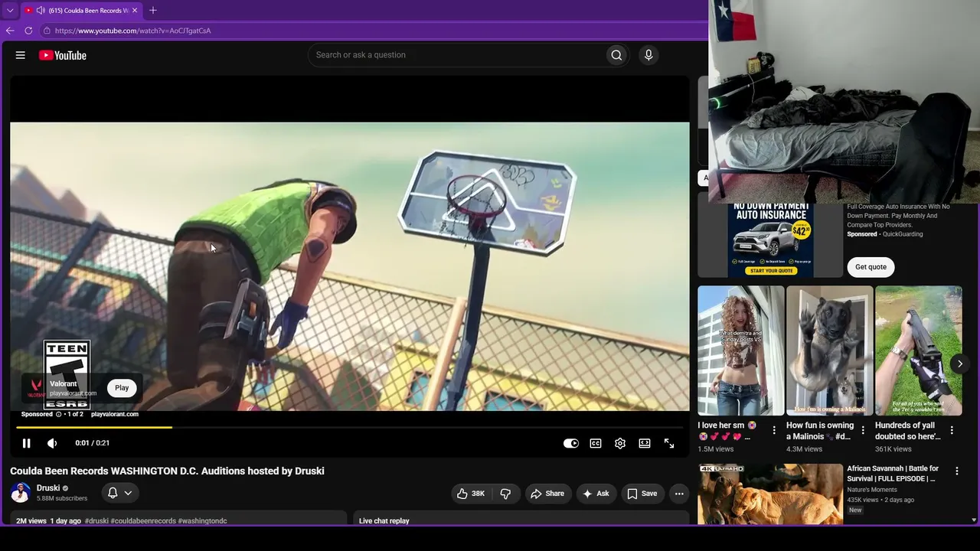This screenshot has height=551, width=980.
Task: Open the Druski channel name link
Action: tap(48, 488)
